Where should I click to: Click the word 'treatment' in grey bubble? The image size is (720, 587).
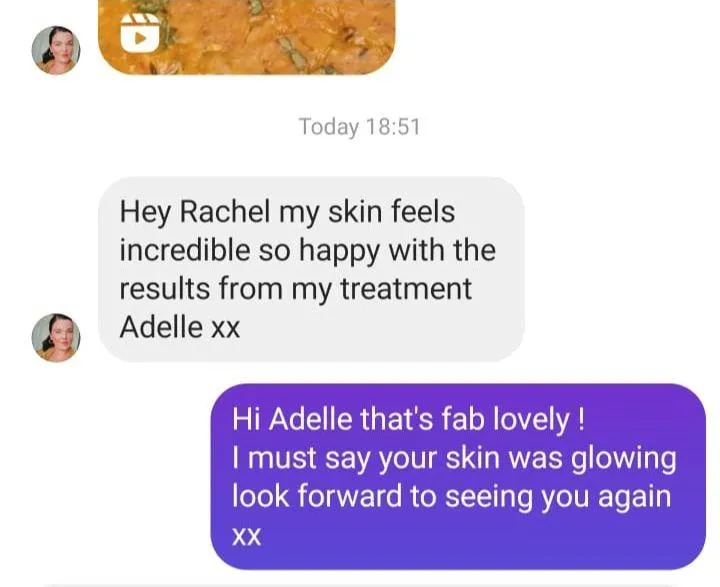point(406,289)
